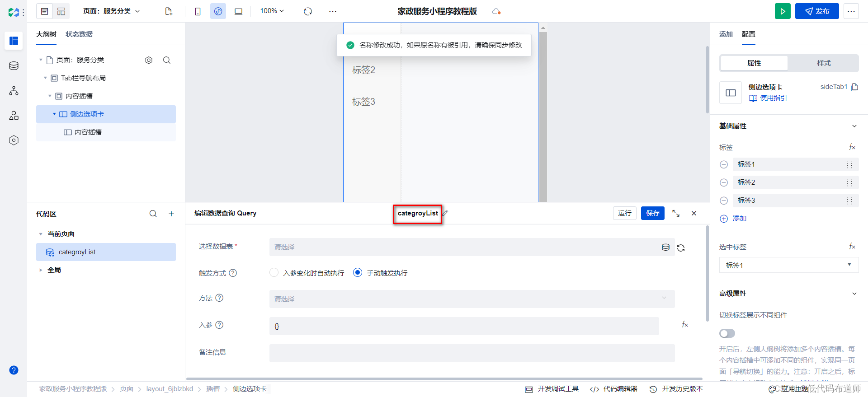Select 入参变化时自动执行 radio option
The width and height of the screenshot is (868, 397).
click(x=274, y=273)
